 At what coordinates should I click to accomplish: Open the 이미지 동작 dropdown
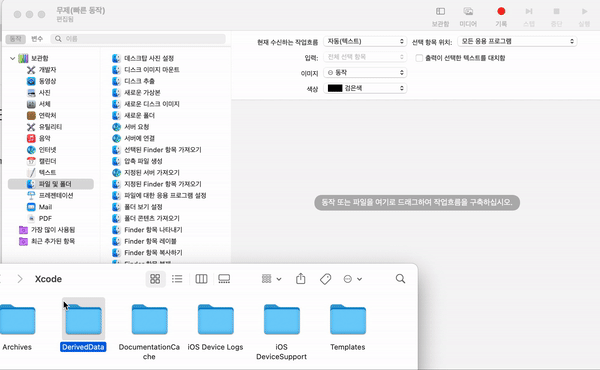point(365,73)
